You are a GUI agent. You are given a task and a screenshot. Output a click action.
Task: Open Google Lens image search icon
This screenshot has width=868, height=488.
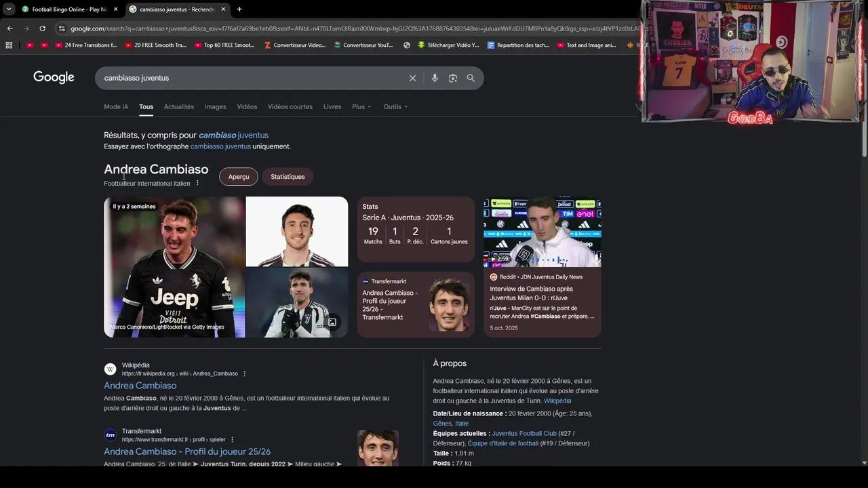[x=453, y=78]
